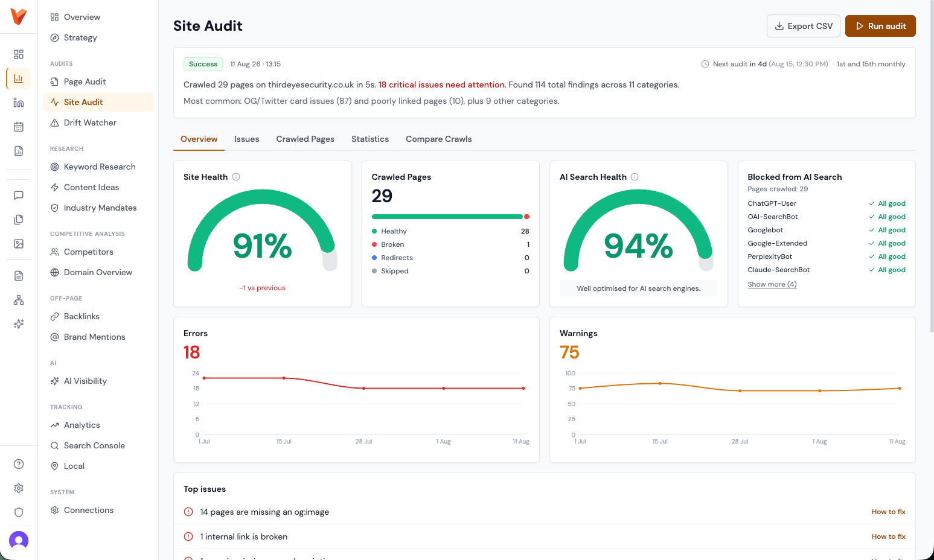Switch to the Crawled Pages tab
This screenshot has height=560, width=934.
pos(305,139)
